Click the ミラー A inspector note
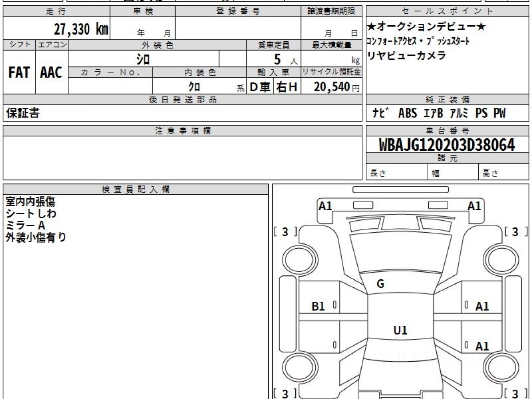 25,226
